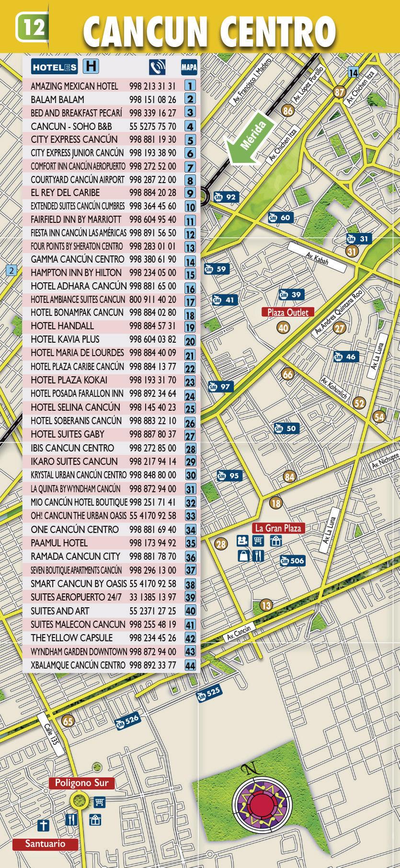This screenshot has height=868, width=400.
Task: Select hotel marker 66 on the map
Action: click(287, 374)
